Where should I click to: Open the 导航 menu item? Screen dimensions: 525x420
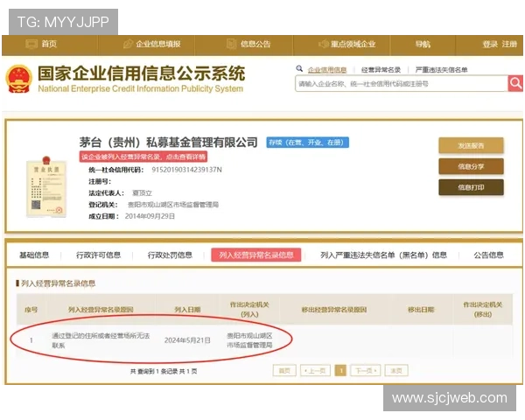click(x=423, y=44)
